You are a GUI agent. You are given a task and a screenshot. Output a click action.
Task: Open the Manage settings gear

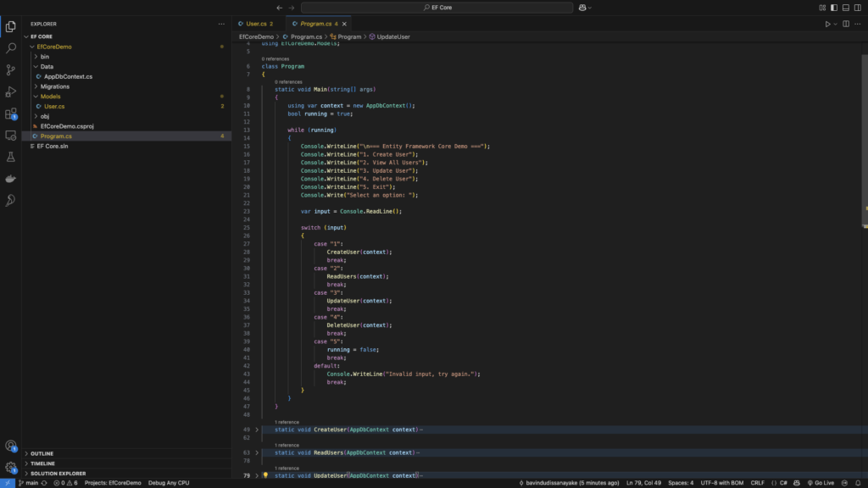(10, 468)
